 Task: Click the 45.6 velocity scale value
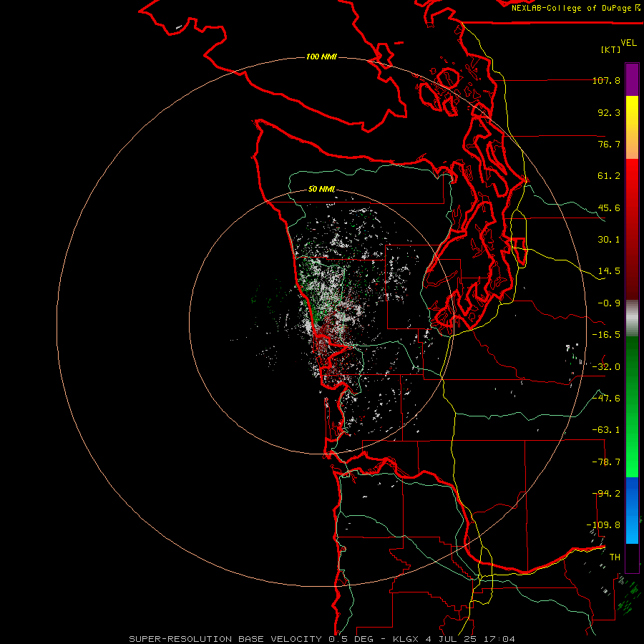tap(609, 208)
